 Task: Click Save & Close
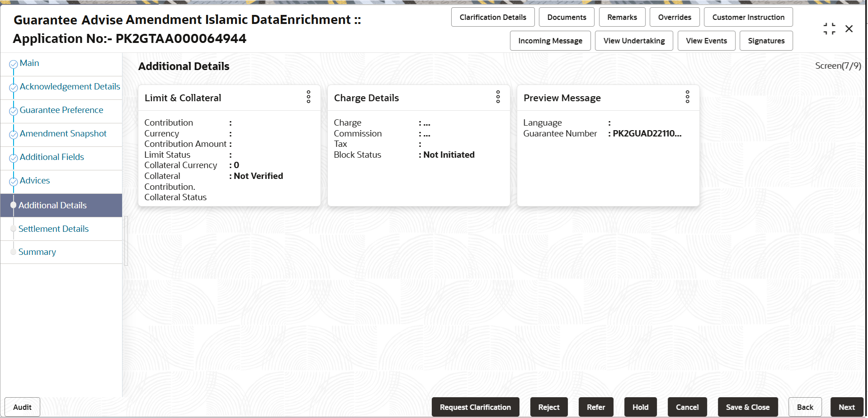(x=748, y=407)
